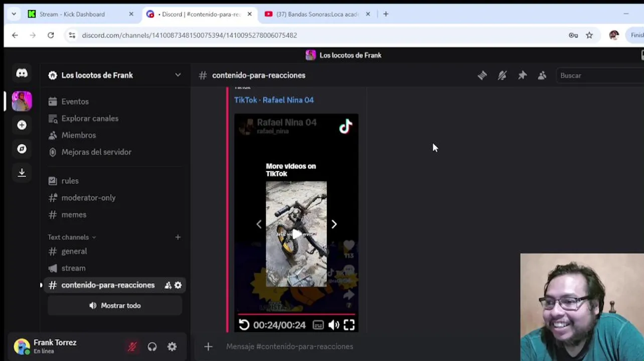Screen dimensions: 644x361
Task: Open the Download apps arrow icon
Action: (22, 172)
